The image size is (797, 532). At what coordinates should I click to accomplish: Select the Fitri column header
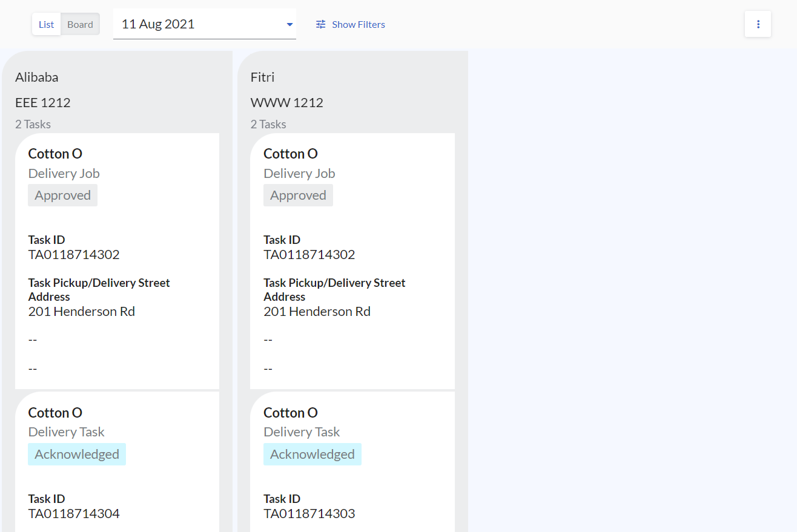(x=263, y=77)
